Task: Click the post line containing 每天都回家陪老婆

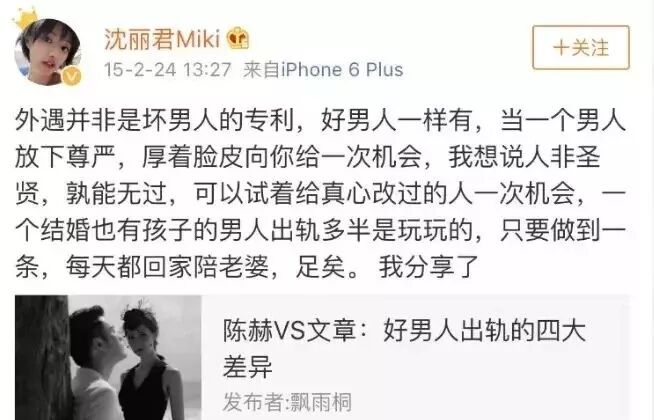Action: [x=247, y=267]
